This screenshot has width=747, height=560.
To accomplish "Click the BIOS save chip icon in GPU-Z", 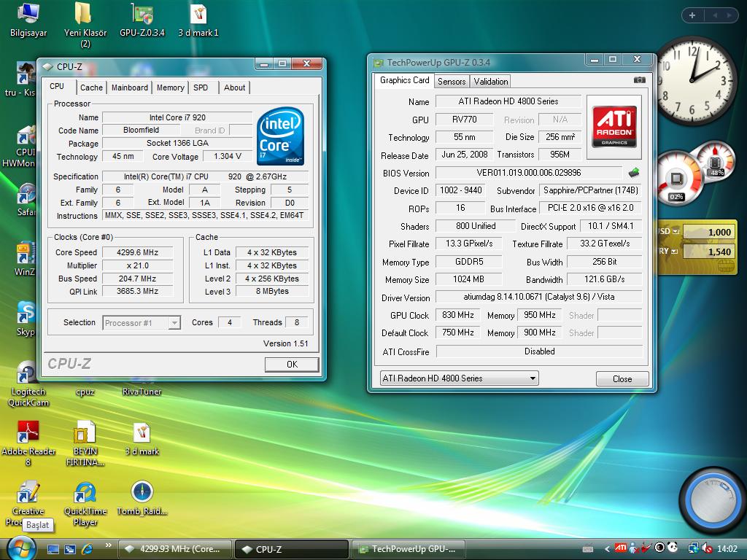I will [x=634, y=172].
